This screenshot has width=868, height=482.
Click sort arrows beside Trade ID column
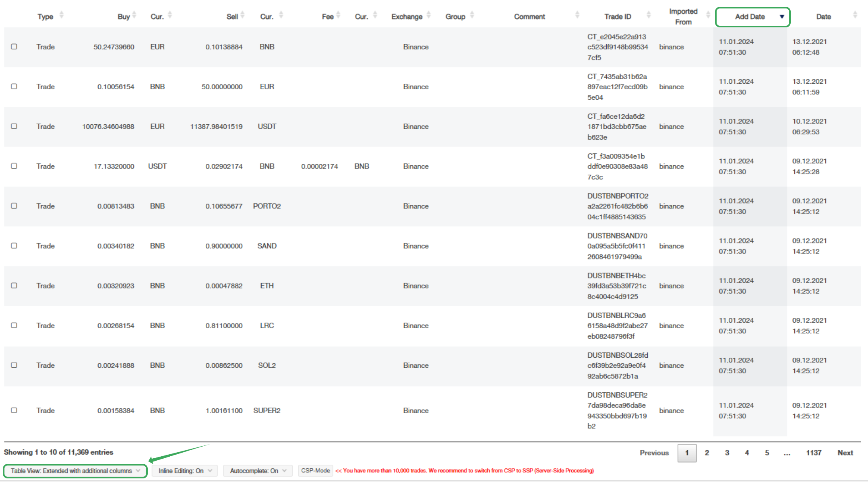tap(649, 15)
